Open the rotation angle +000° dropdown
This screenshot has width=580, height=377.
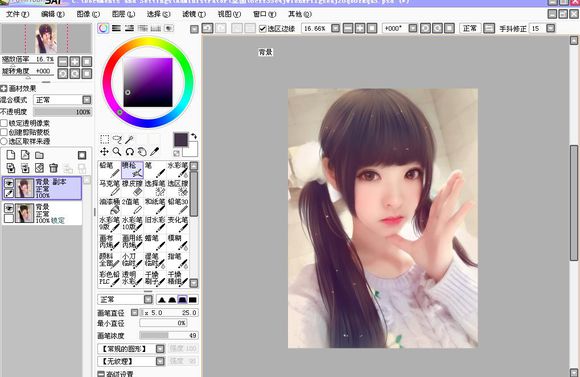(413, 28)
